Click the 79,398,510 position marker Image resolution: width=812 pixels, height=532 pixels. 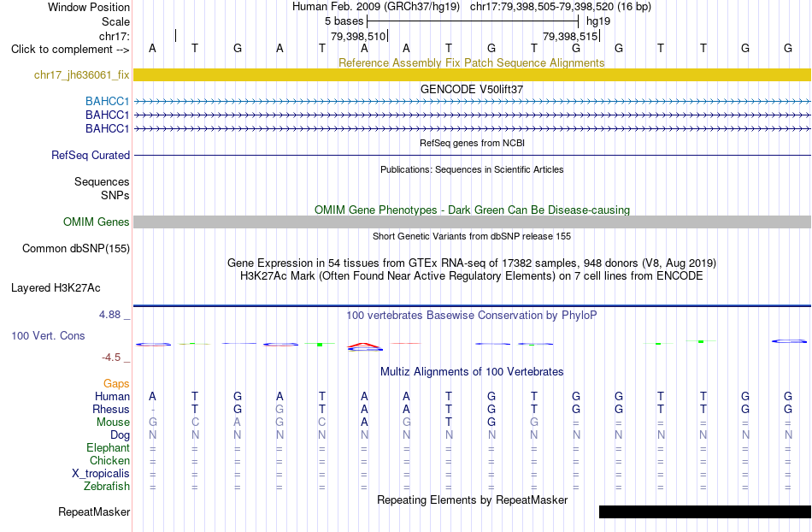tap(359, 36)
